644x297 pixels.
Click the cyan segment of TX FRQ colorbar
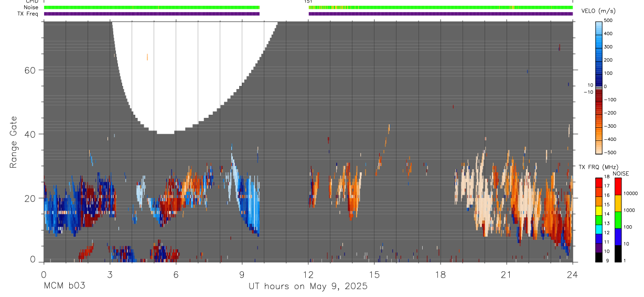coord(599,229)
